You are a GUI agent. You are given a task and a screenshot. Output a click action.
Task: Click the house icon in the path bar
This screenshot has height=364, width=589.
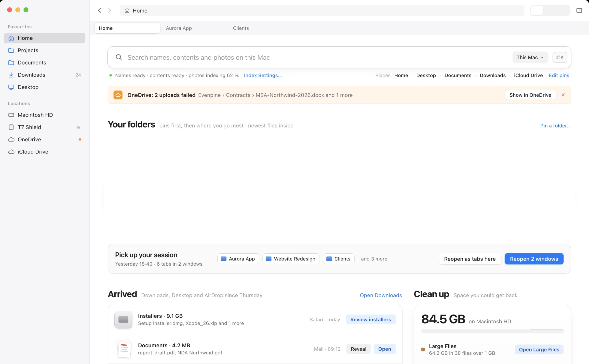coord(127,11)
